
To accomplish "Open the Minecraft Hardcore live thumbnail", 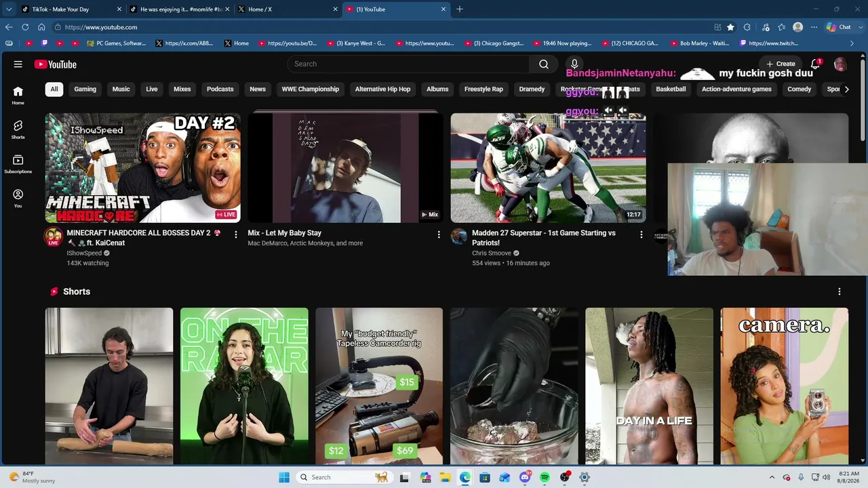I will click(x=142, y=168).
